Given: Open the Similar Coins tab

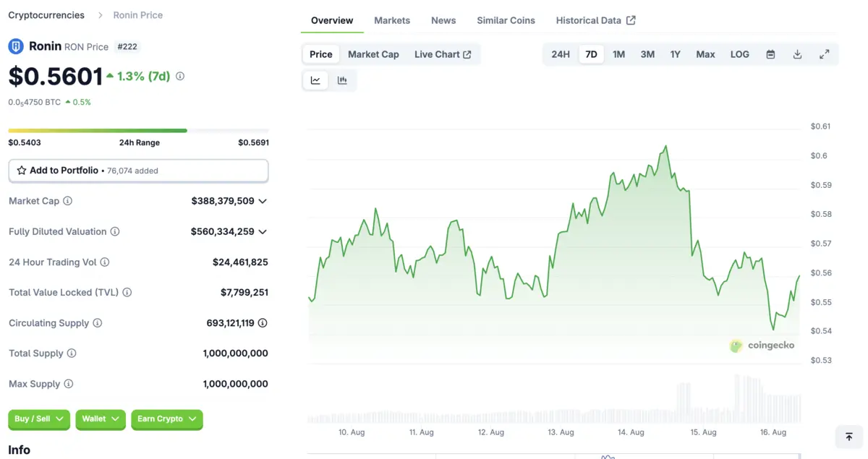Looking at the screenshot, I should tap(506, 20).
